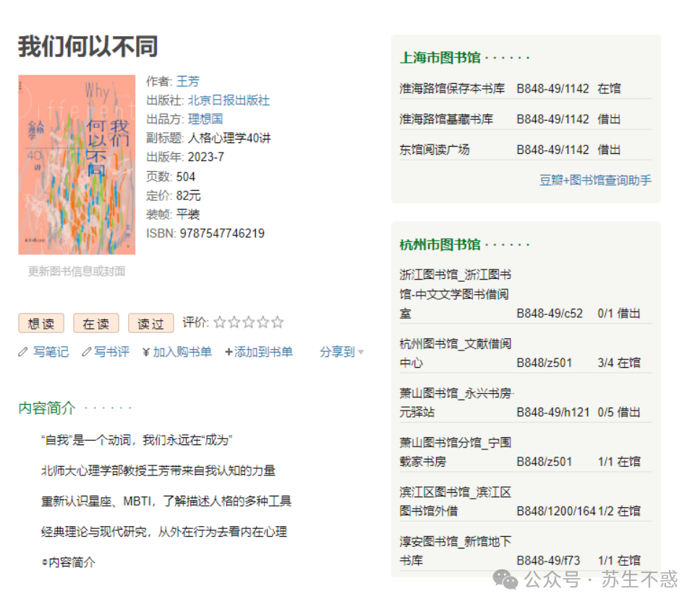This screenshot has height=607, width=700.
Task: Click the 杭州市图书馆 heading
Action: click(x=440, y=244)
